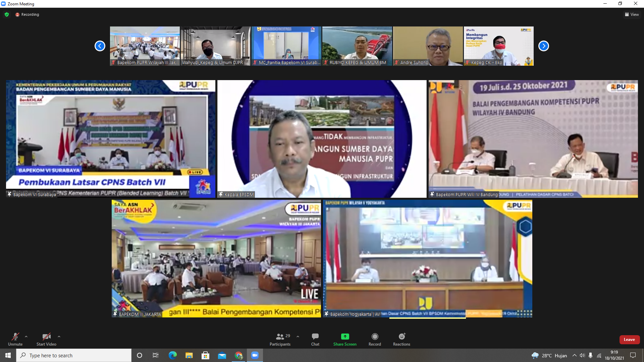644x362 pixels.
Task: Open Reactions menu
Action: pos(401,339)
